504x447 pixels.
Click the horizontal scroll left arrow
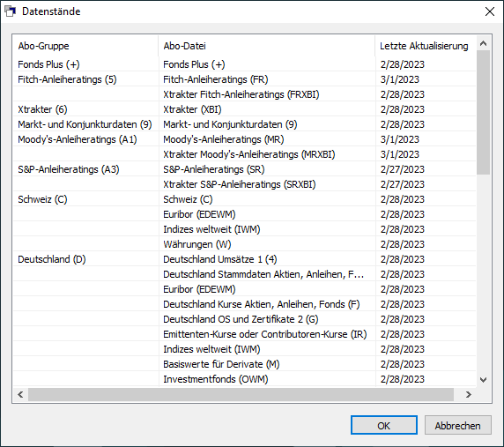pyautogui.click(x=20, y=394)
